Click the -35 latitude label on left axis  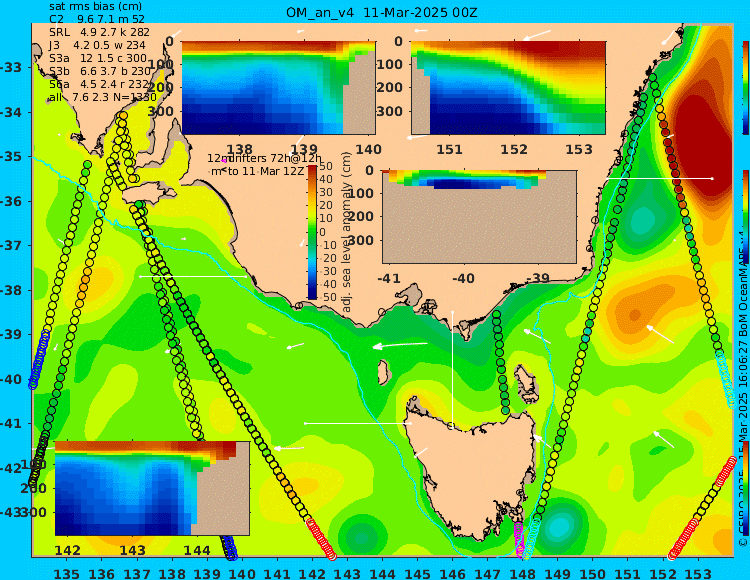pos(11,156)
